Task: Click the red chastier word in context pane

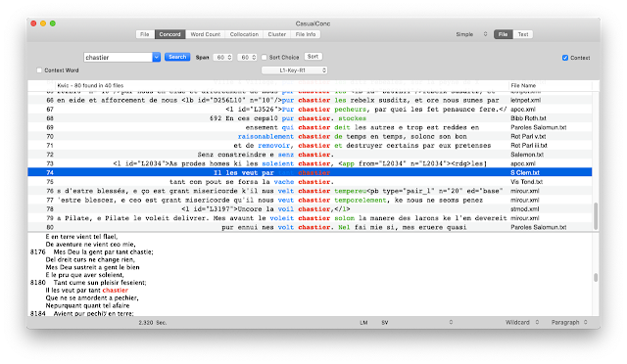Action: (x=116, y=291)
